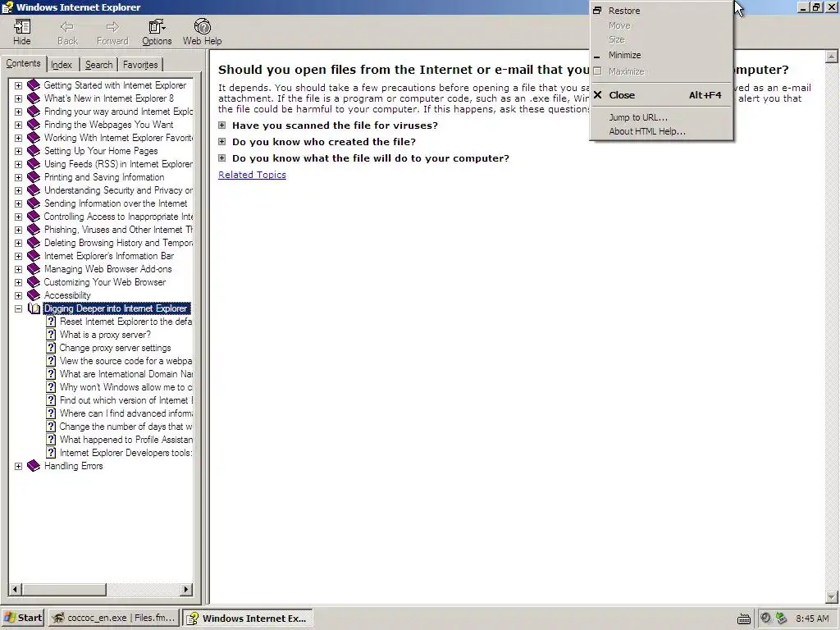The height and width of the screenshot is (630, 840).
Task: Select 'Find out which version of Internet' topic
Action: 126,400
